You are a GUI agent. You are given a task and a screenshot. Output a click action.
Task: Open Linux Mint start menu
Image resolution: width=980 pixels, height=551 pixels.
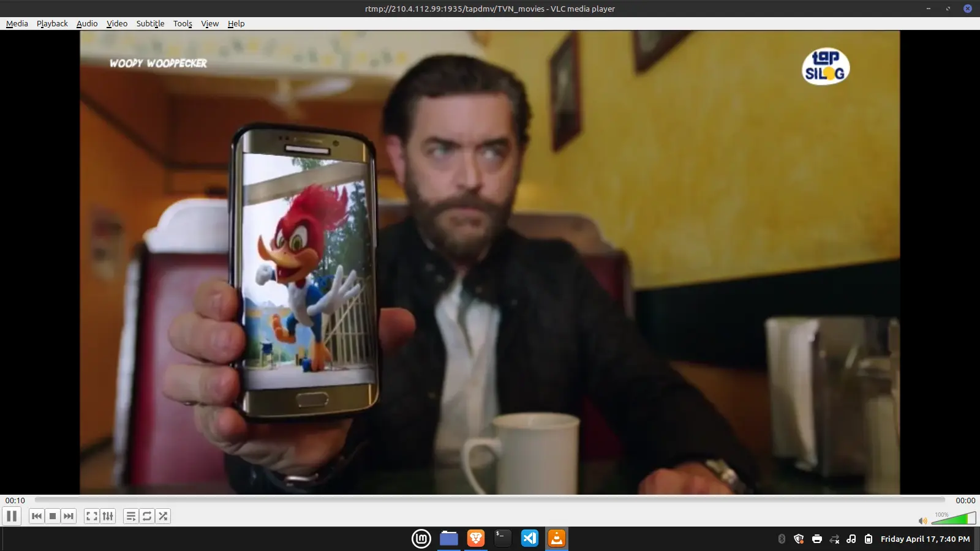(x=421, y=539)
